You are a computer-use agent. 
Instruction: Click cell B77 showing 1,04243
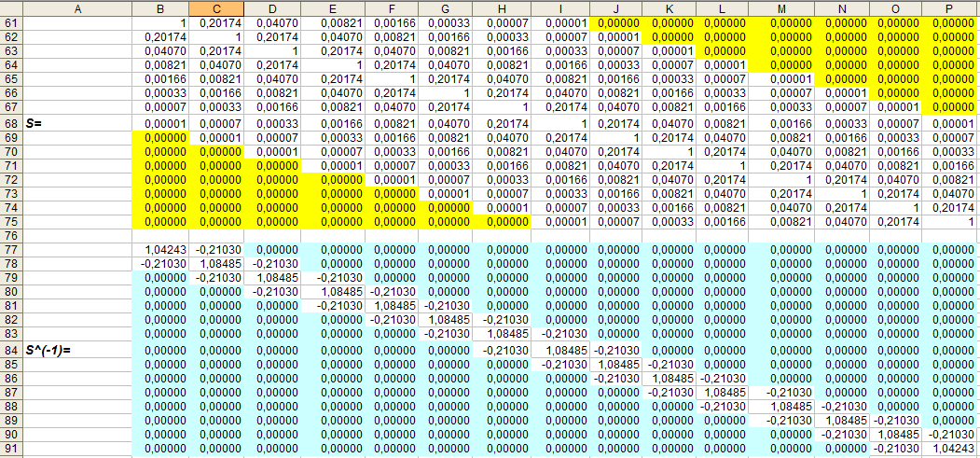[x=160, y=250]
